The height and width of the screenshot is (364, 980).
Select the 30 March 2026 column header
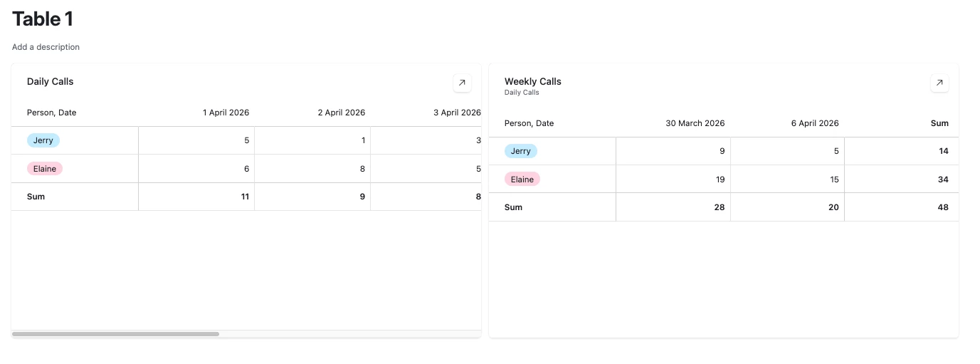pos(695,123)
